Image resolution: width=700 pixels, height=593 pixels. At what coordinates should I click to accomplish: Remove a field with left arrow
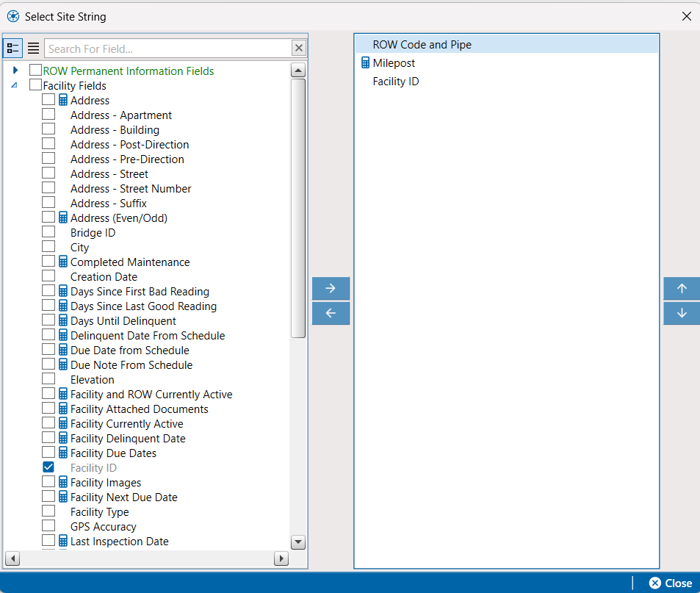coord(331,313)
